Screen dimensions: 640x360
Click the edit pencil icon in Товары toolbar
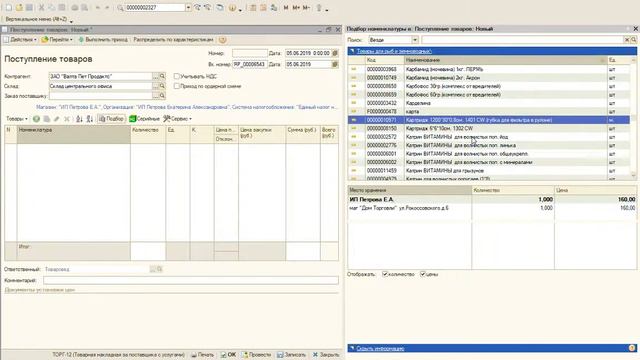tap(57, 119)
